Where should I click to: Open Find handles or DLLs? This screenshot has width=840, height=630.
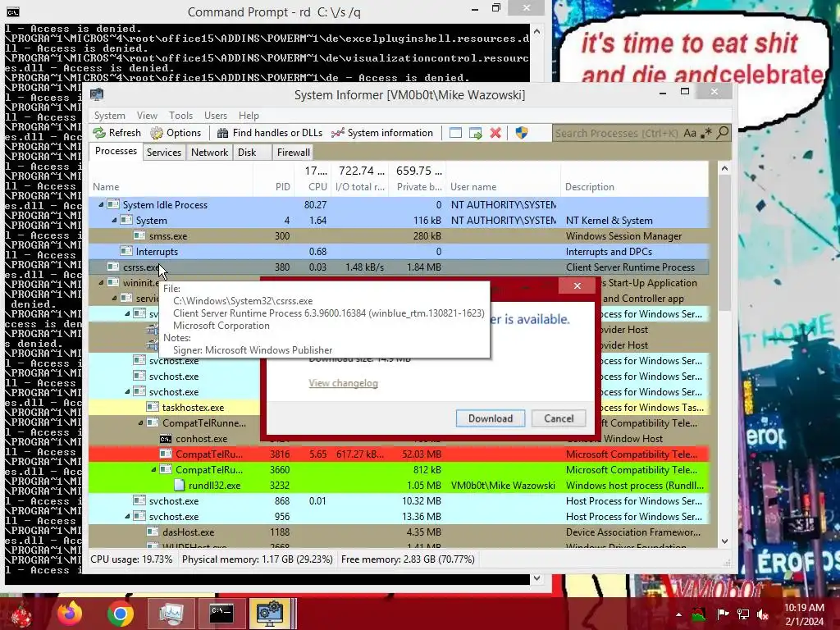(x=269, y=133)
